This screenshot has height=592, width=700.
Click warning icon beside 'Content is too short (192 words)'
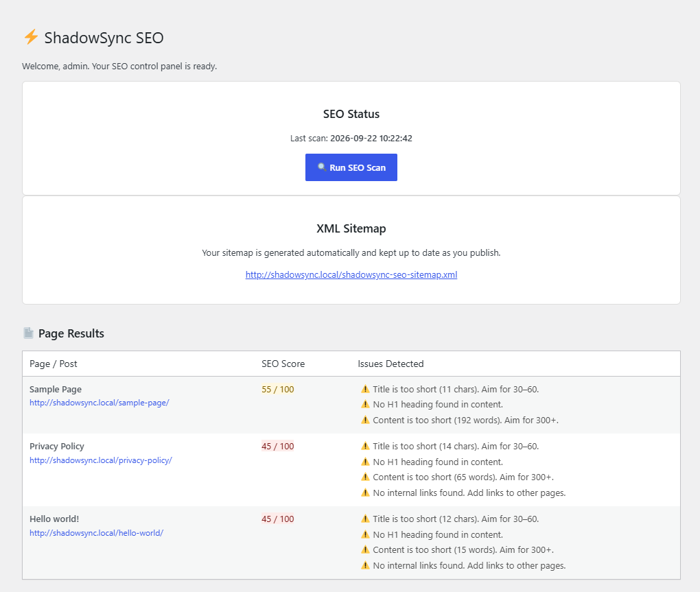coord(365,420)
